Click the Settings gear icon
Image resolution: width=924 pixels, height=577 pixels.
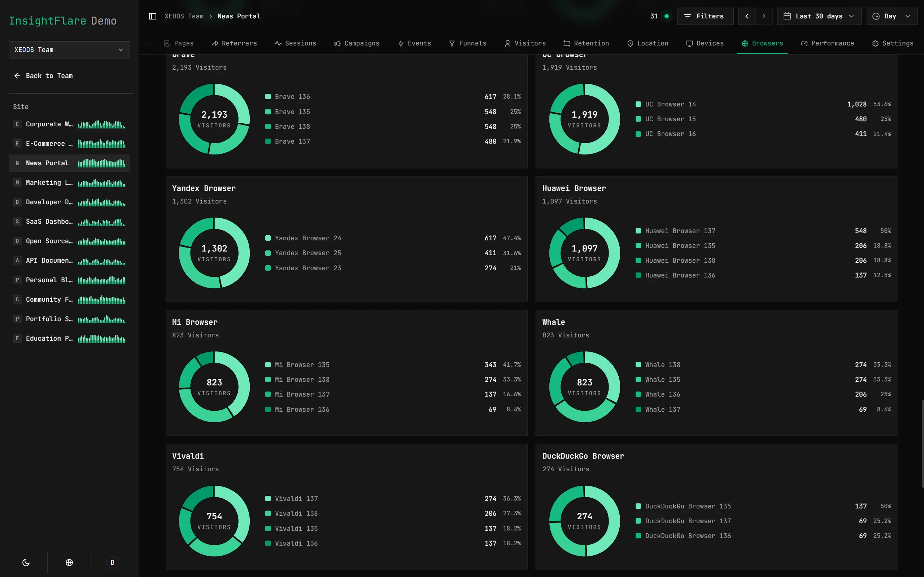tap(876, 44)
